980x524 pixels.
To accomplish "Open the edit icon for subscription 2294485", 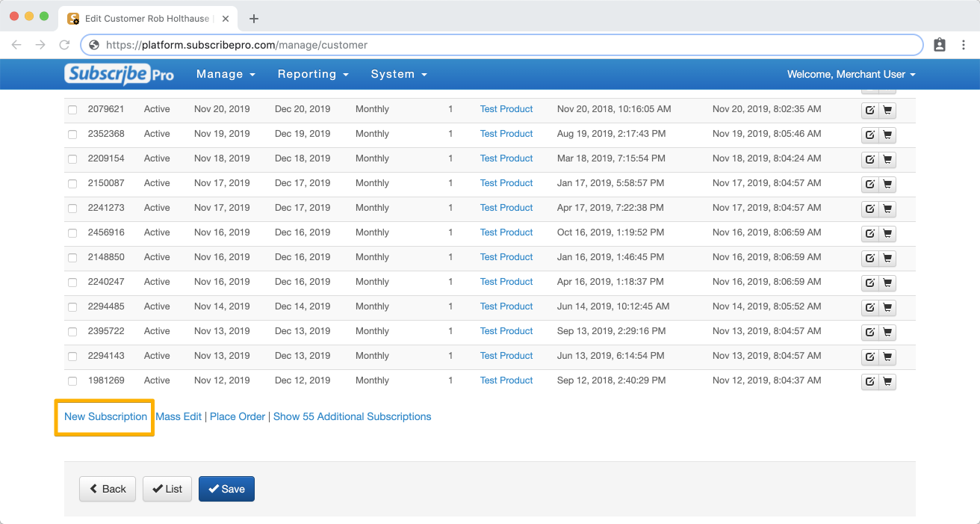I will (x=870, y=308).
